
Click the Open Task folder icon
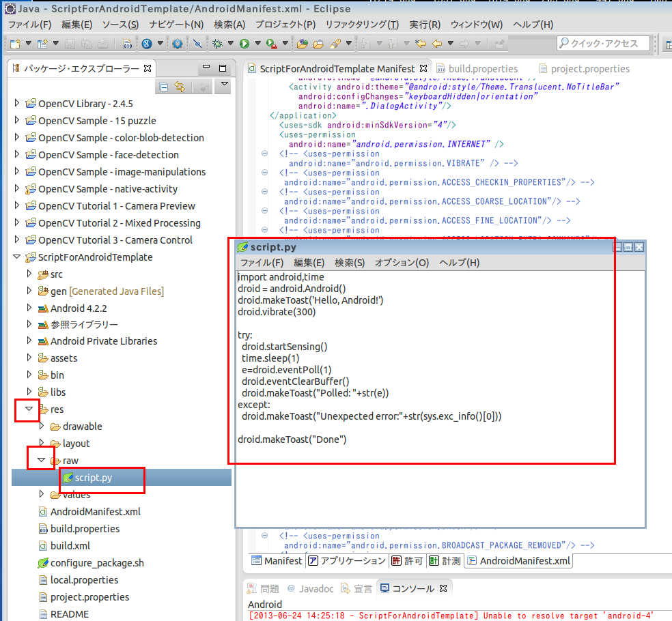318,44
